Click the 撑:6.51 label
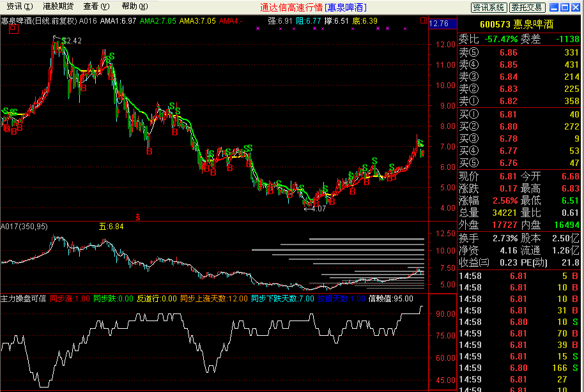The image size is (584, 392). (x=336, y=21)
